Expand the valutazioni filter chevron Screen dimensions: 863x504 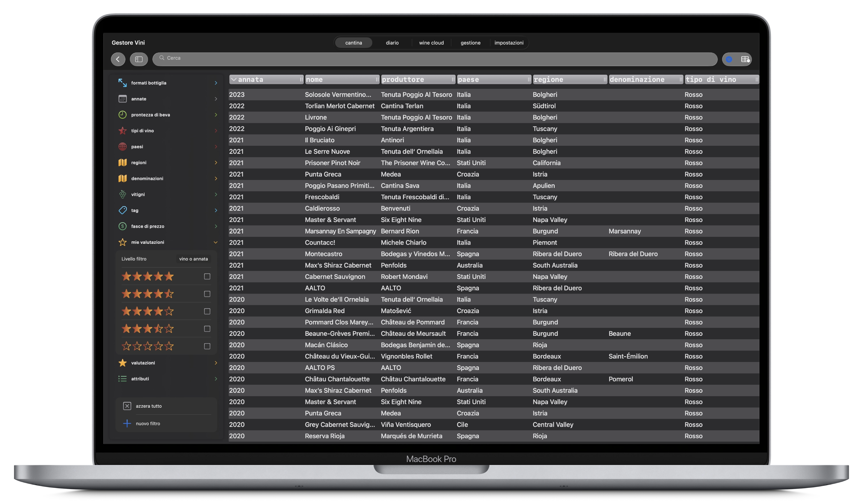pos(216,363)
